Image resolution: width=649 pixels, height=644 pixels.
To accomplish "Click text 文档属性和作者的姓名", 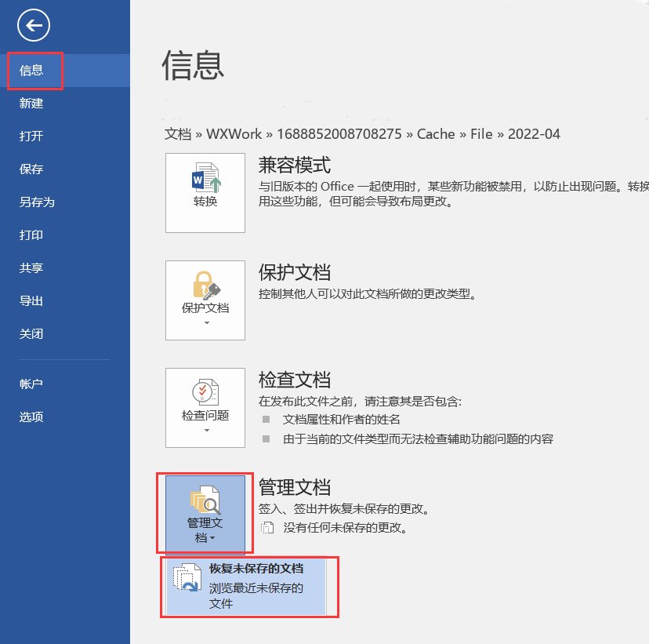I will point(342,420).
